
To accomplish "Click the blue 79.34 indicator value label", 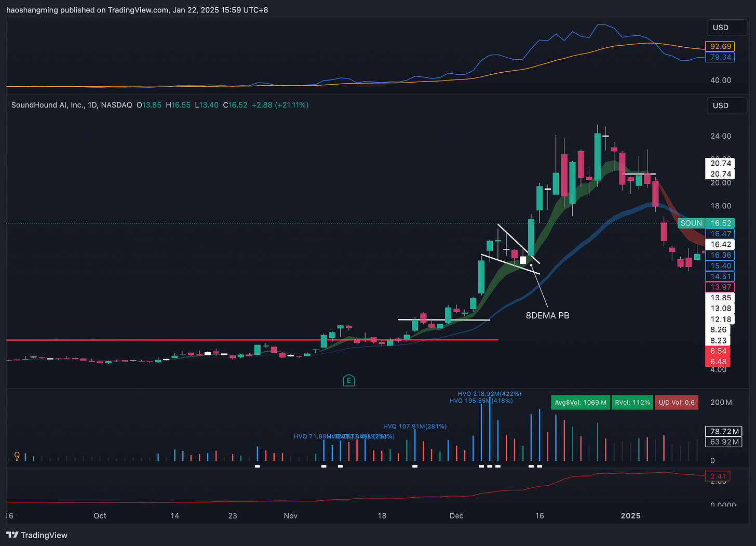I will 720,57.
